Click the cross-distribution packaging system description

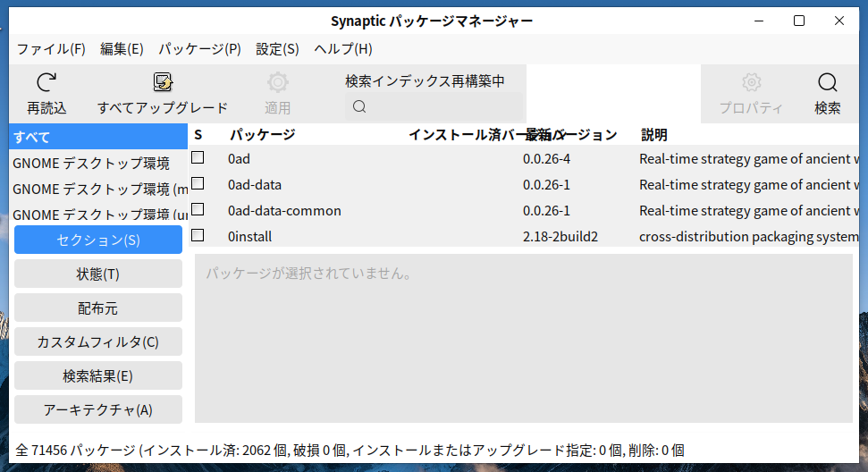coord(748,237)
